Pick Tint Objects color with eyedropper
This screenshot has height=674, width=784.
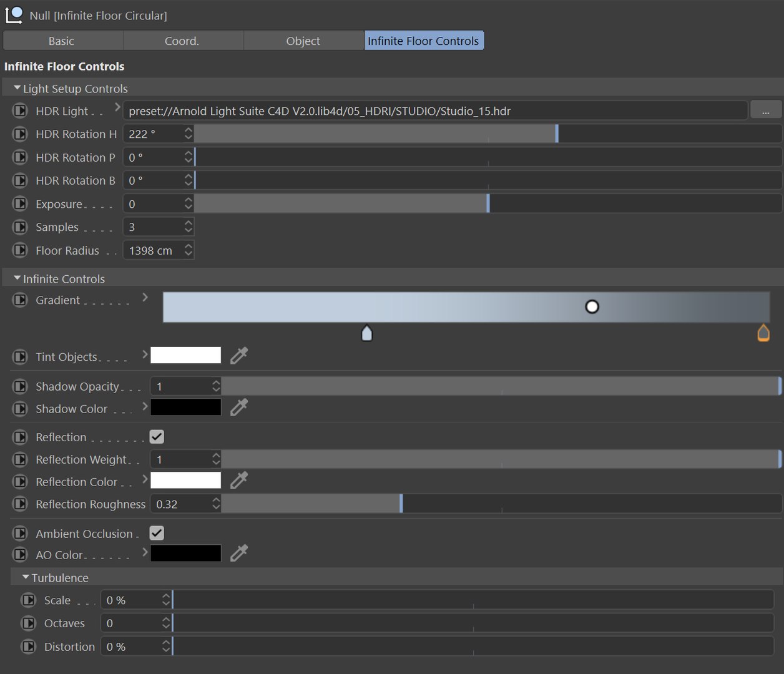point(239,356)
